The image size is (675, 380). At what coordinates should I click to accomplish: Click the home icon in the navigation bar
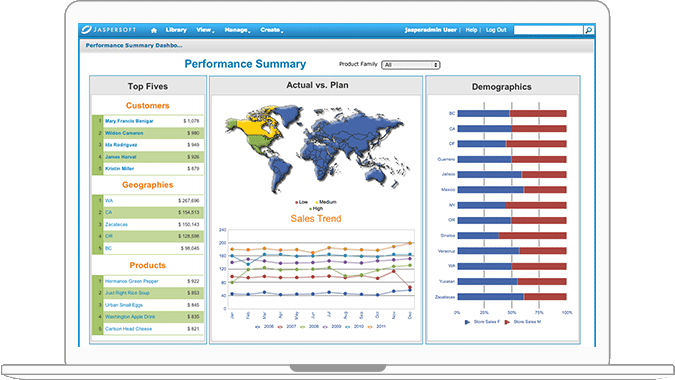click(154, 30)
